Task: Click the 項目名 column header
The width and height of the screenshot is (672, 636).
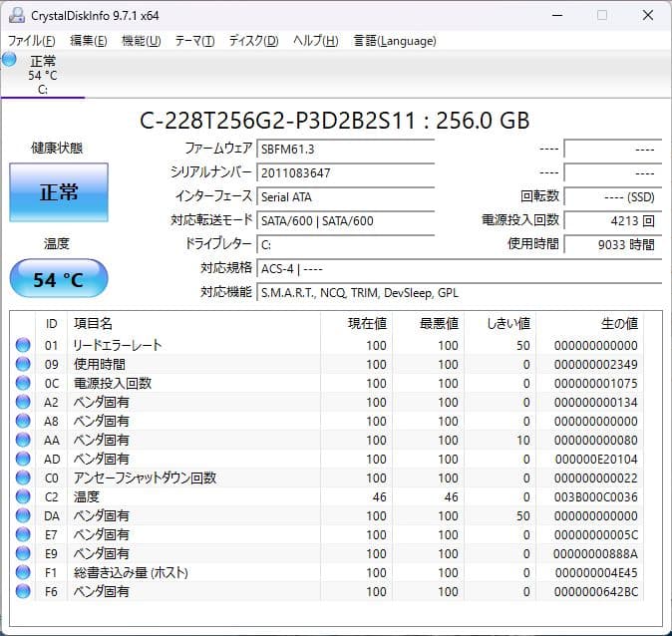Action: (x=193, y=324)
